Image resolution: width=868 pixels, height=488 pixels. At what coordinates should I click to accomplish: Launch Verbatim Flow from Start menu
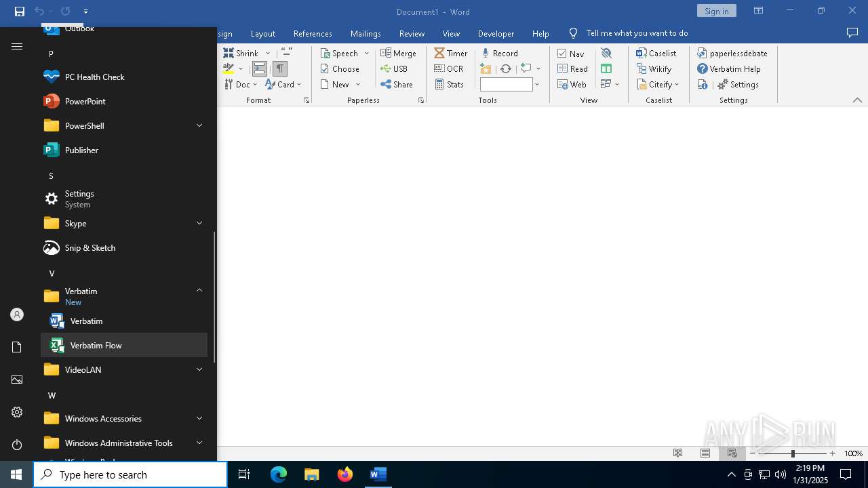pos(123,345)
